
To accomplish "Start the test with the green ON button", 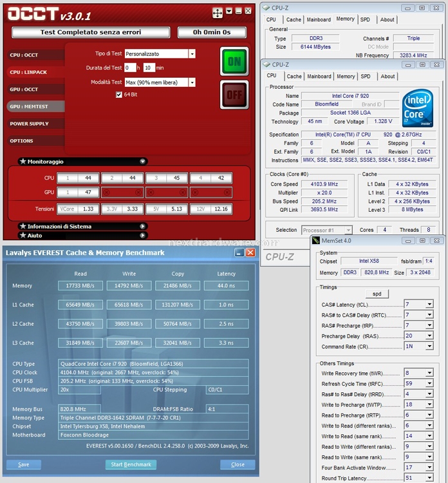I will coord(234,61).
